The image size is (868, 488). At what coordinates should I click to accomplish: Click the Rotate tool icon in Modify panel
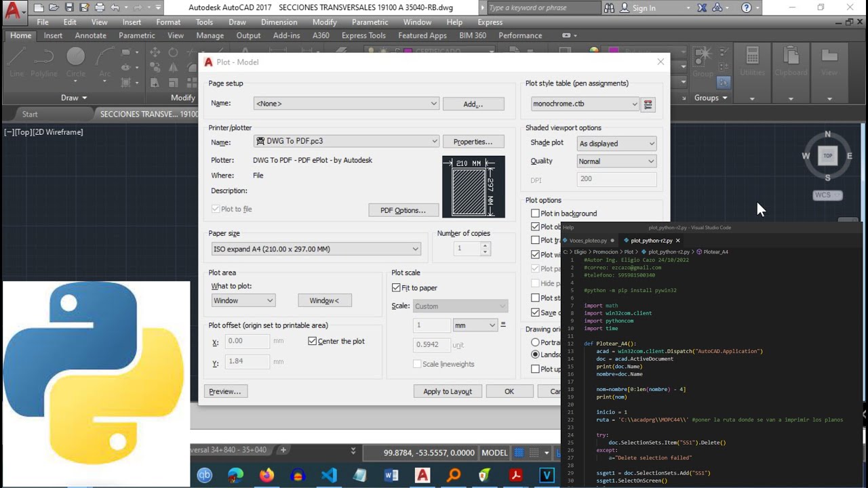pos(173,52)
